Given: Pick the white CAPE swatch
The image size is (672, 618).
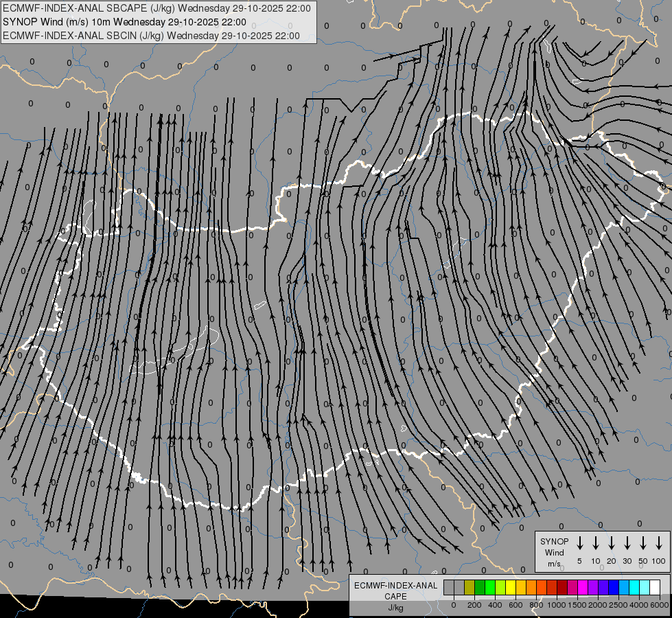Looking at the screenshot, I should [x=656, y=588].
